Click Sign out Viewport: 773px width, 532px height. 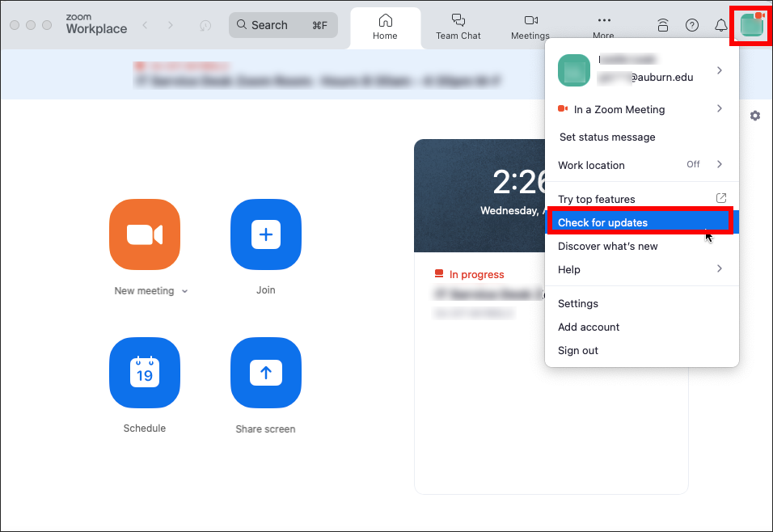pyautogui.click(x=578, y=351)
